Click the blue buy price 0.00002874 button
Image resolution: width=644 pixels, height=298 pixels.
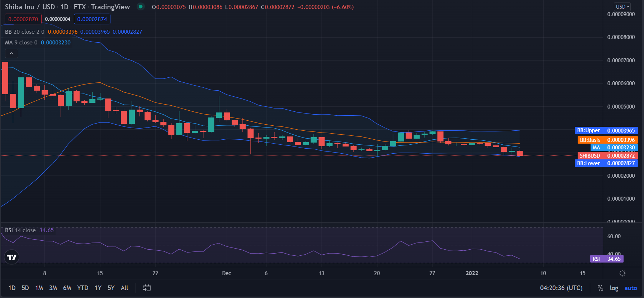pyautogui.click(x=92, y=19)
